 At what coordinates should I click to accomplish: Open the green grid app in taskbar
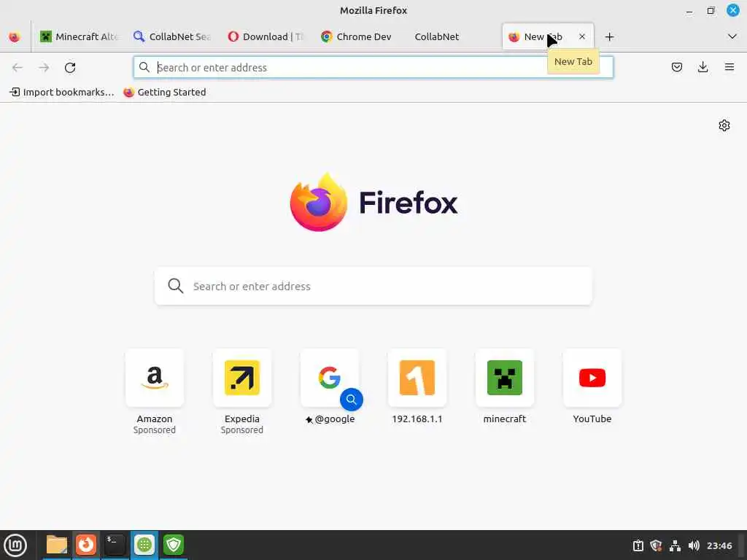[x=144, y=545]
